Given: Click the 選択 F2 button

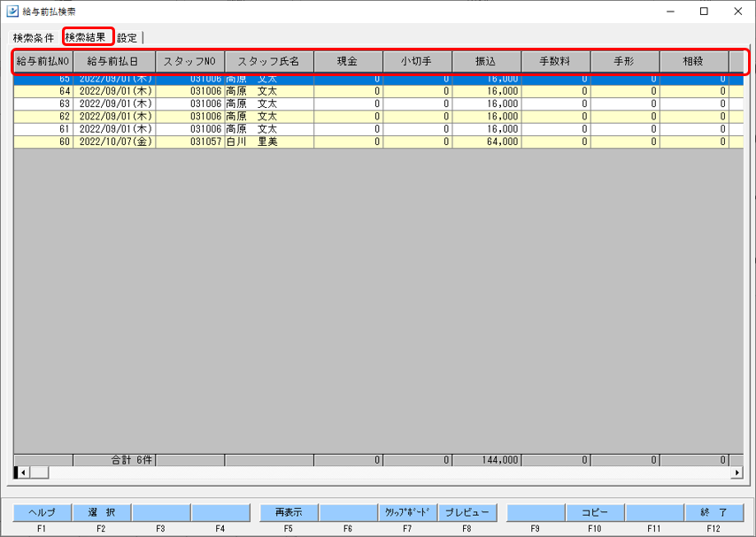Looking at the screenshot, I should coord(101,512).
